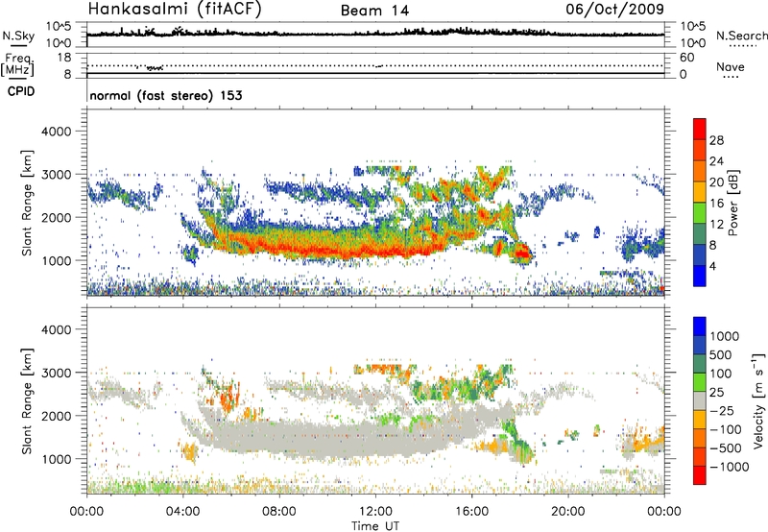Select the "16:00" time tick label
The width and height of the screenshot is (768, 532).
point(472,512)
